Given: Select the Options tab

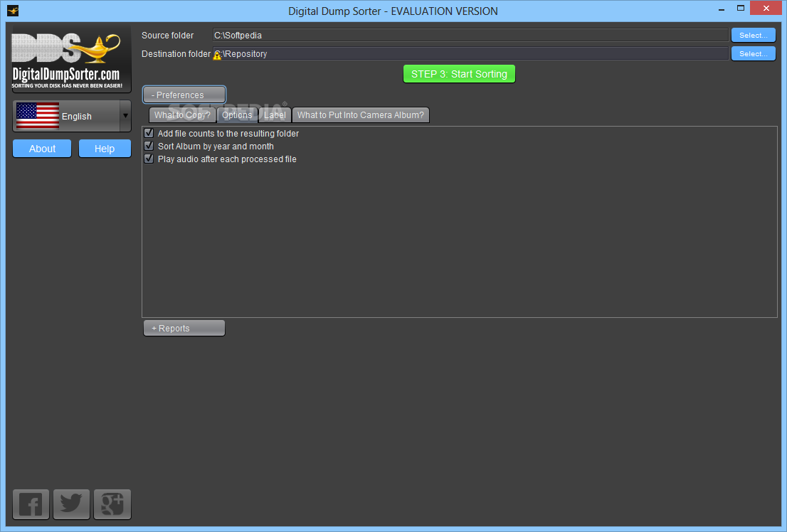Looking at the screenshot, I should [x=237, y=115].
